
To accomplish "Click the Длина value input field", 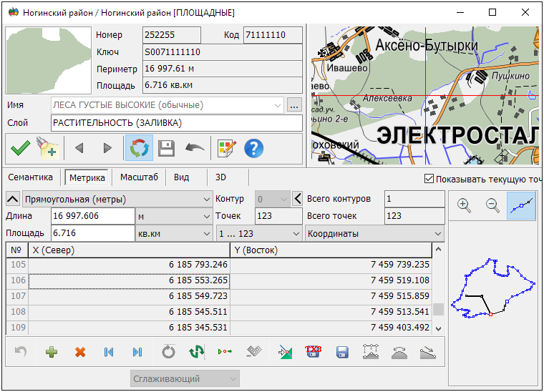I will 92,216.
